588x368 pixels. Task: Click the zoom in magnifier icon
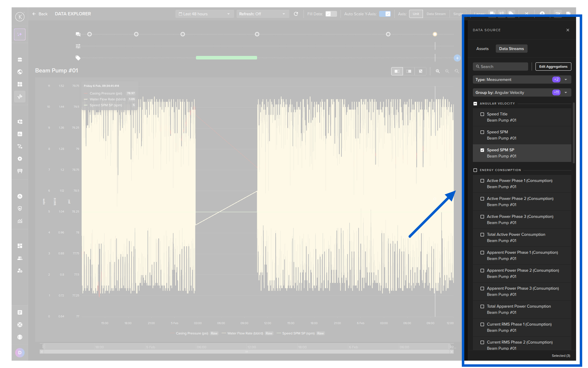coord(438,71)
